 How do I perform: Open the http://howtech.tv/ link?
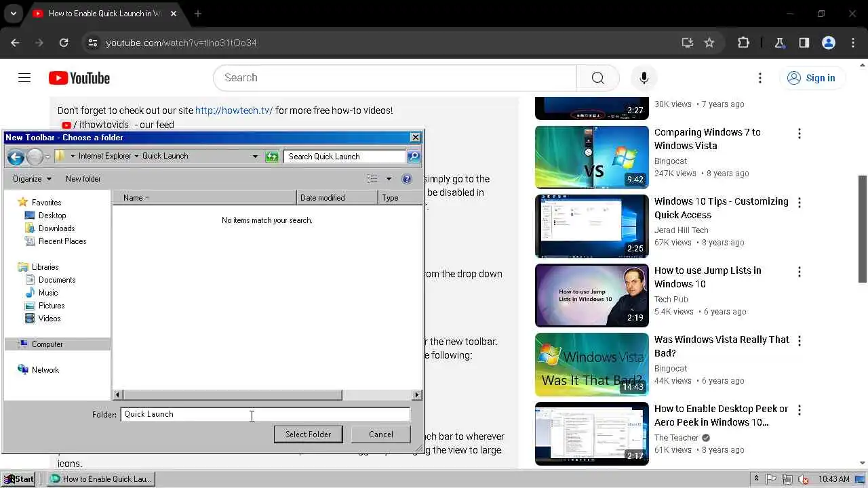coord(234,110)
